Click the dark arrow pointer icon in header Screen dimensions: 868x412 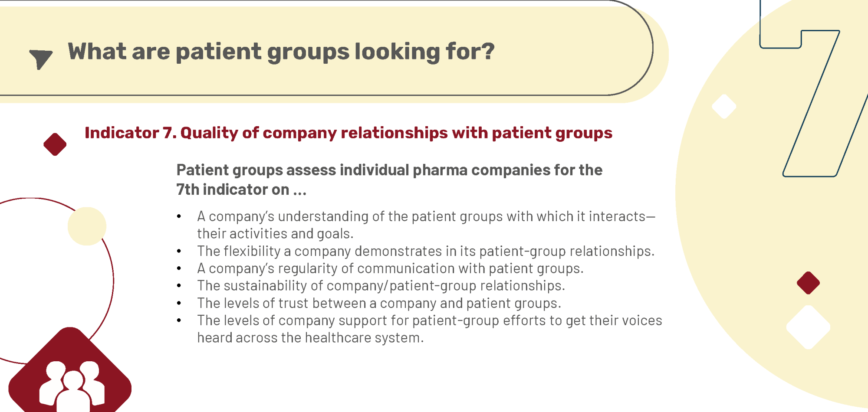click(41, 59)
